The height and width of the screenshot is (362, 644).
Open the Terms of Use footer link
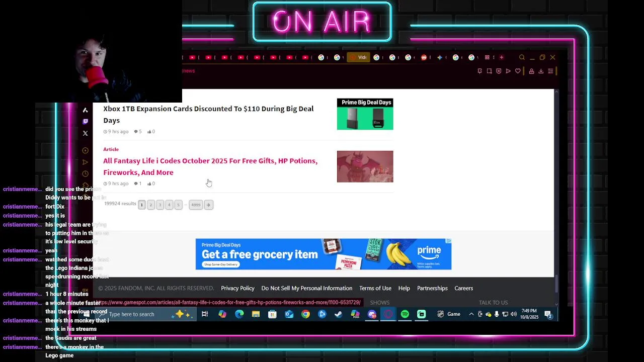pyautogui.click(x=375, y=288)
